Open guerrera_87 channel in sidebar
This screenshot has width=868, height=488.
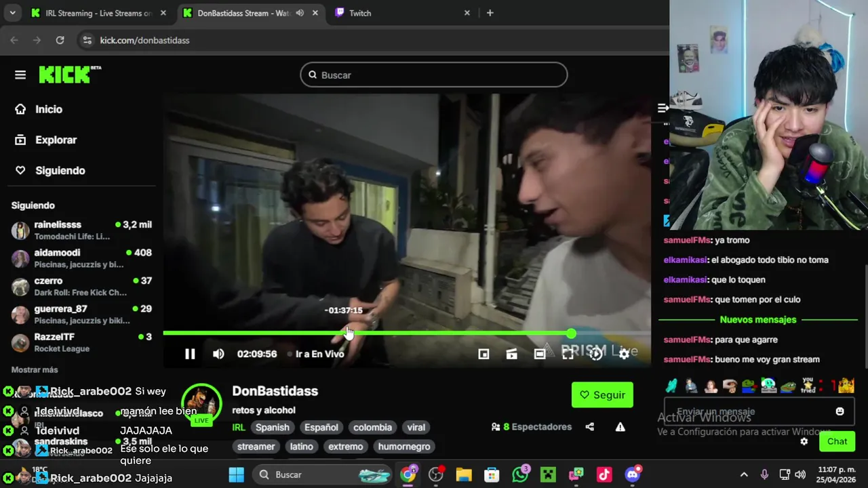[x=81, y=314]
